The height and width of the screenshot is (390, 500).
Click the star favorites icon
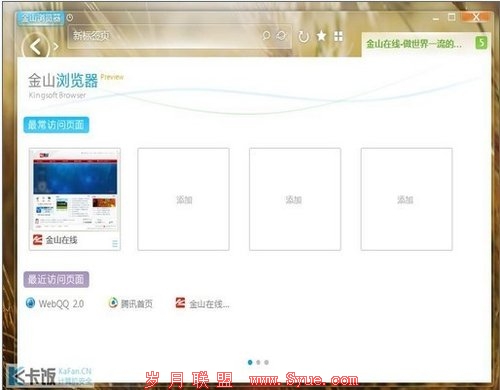(321, 36)
